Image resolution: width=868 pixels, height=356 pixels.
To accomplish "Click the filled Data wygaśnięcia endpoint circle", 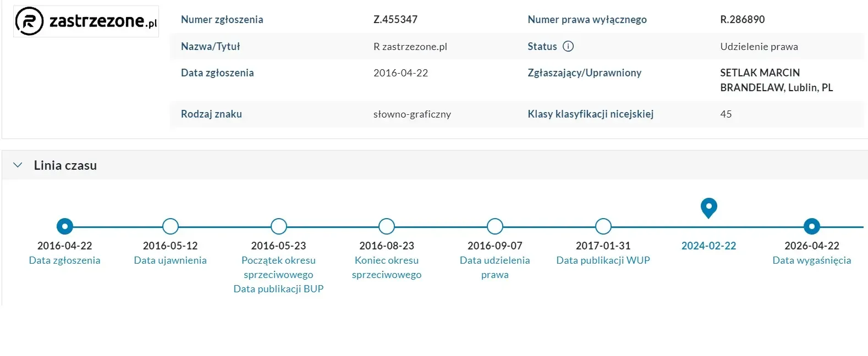I will (x=811, y=226).
